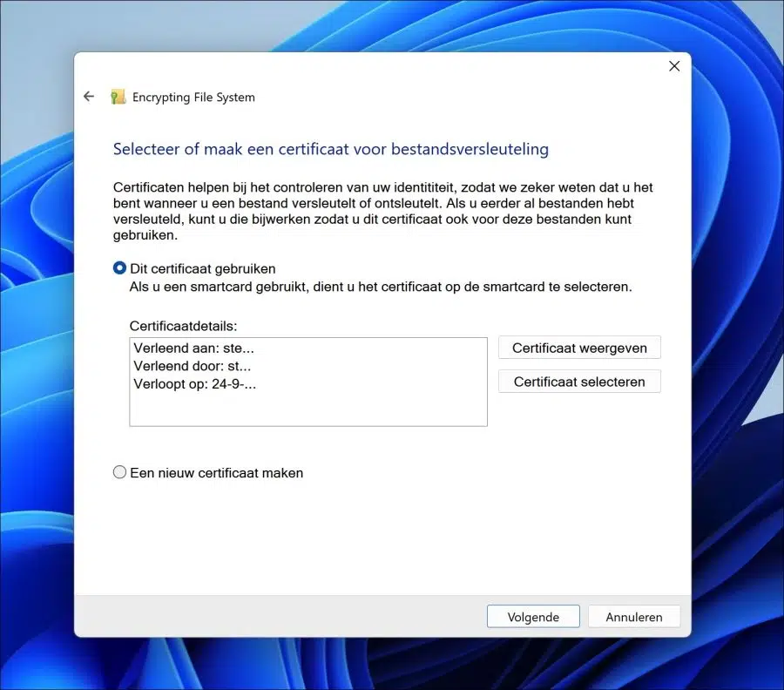Click the 'Encrypting File System' title text
The width and height of the screenshot is (784, 690).
point(193,97)
